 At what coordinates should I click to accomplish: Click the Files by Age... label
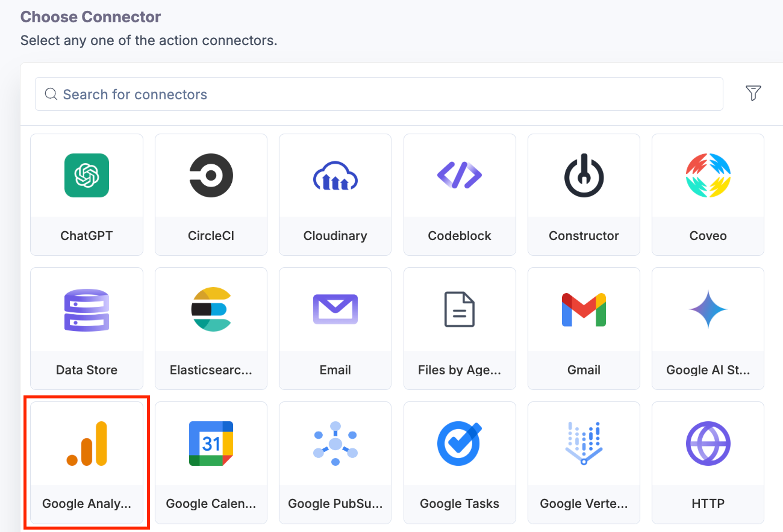point(460,370)
